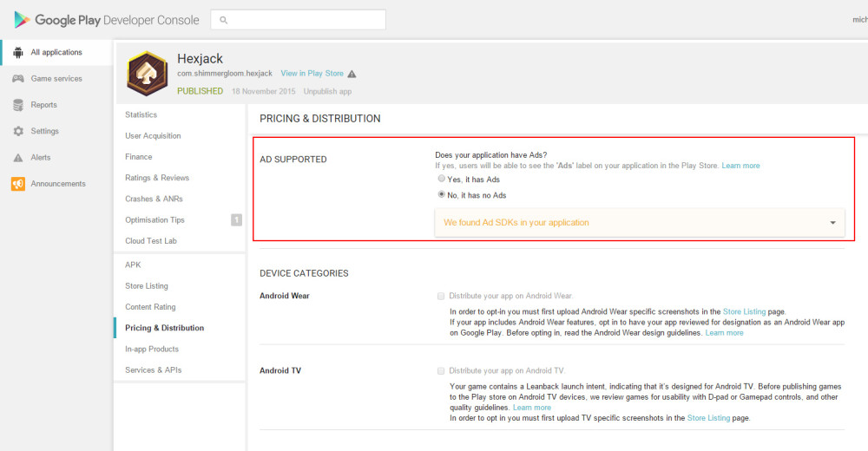The image size is (868, 451).
Task: Click the Hexjack app icon
Action: pyautogui.click(x=148, y=74)
